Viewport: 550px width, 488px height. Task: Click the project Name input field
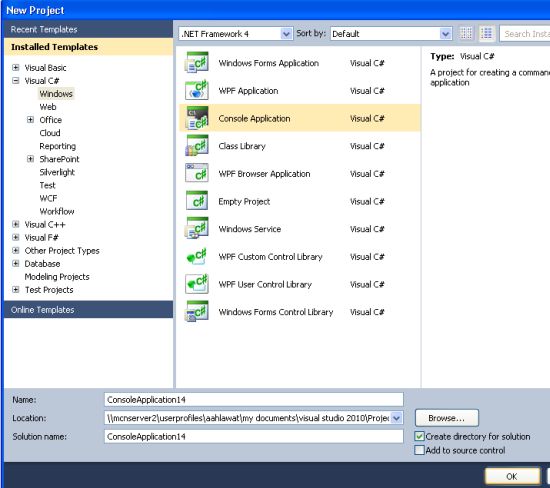coord(254,400)
